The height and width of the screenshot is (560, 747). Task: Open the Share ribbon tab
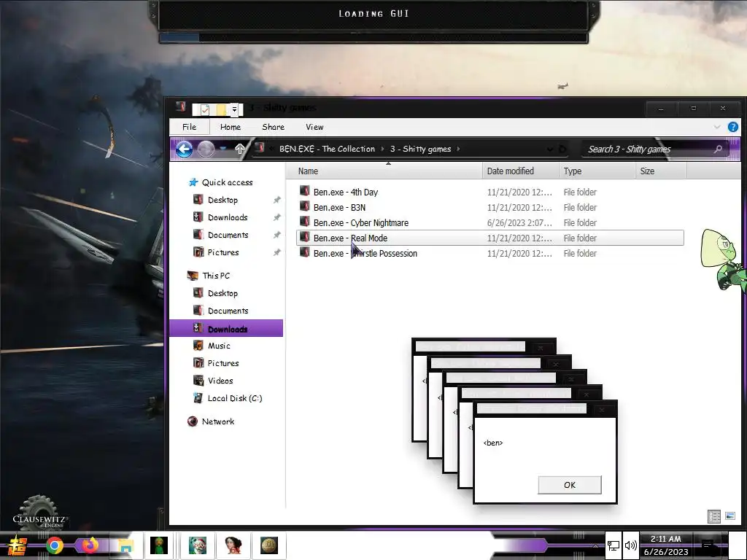pos(273,127)
